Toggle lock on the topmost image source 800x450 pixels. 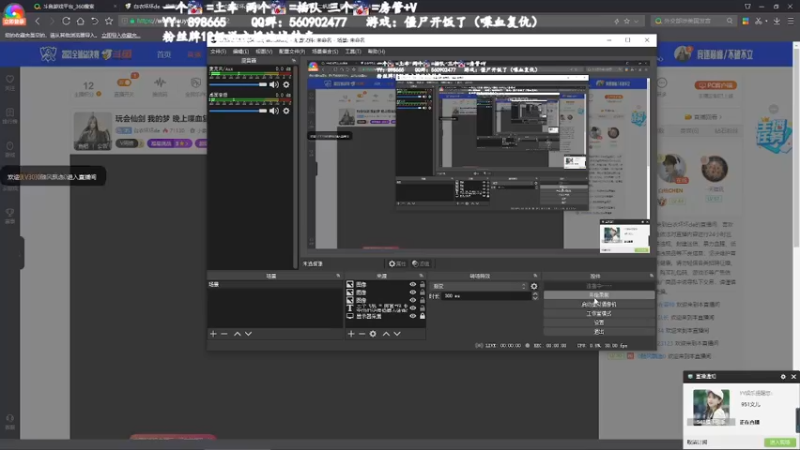point(422,285)
